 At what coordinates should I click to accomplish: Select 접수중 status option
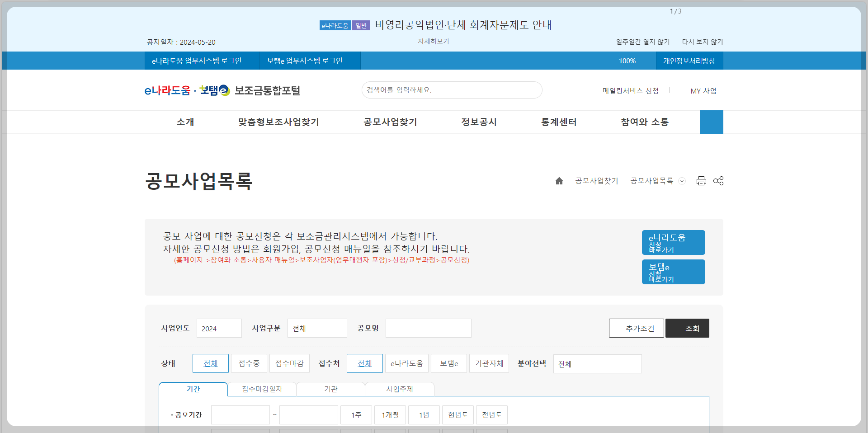coord(249,363)
